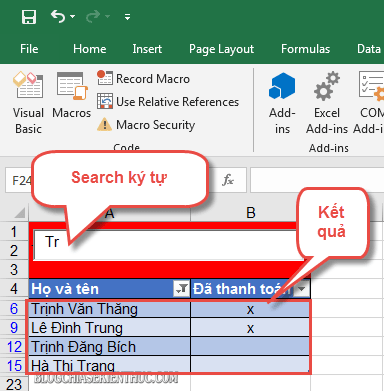Open the Macros dialog
Image resolution: width=384 pixels, height=391 pixels.
pos(71,96)
